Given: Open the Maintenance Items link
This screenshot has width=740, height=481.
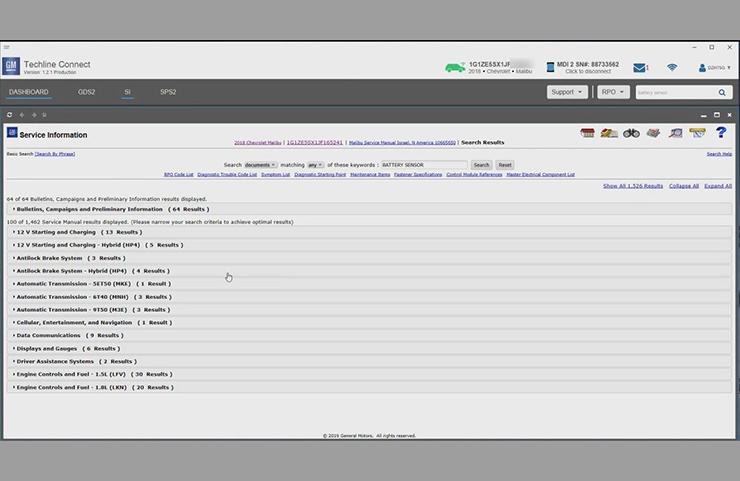Looking at the screenshot, I should point(370,175).
